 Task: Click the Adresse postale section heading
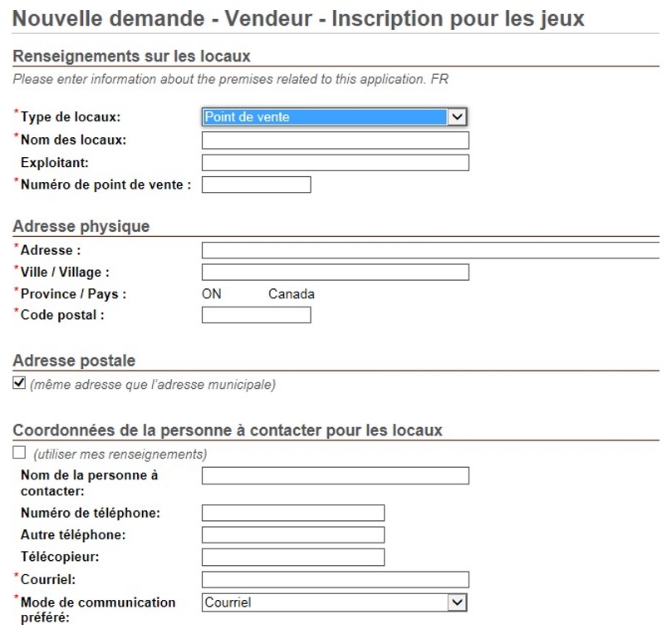[x=74, y=361]
